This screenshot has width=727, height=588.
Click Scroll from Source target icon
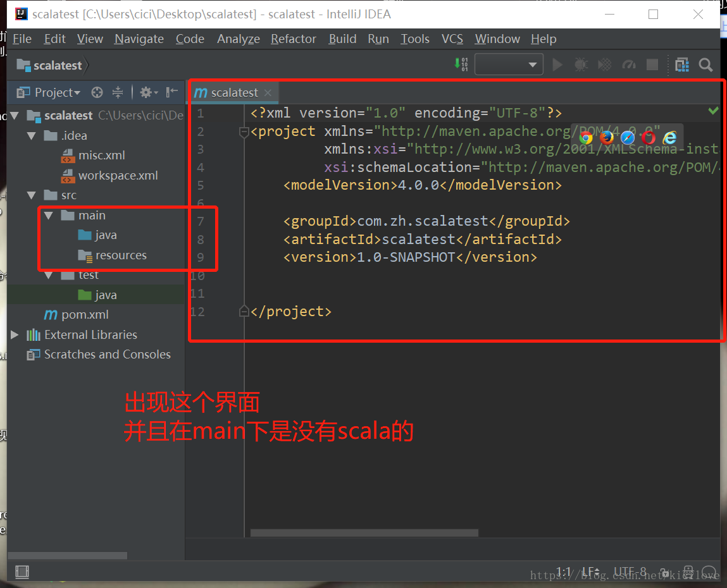tap(97, 93)
